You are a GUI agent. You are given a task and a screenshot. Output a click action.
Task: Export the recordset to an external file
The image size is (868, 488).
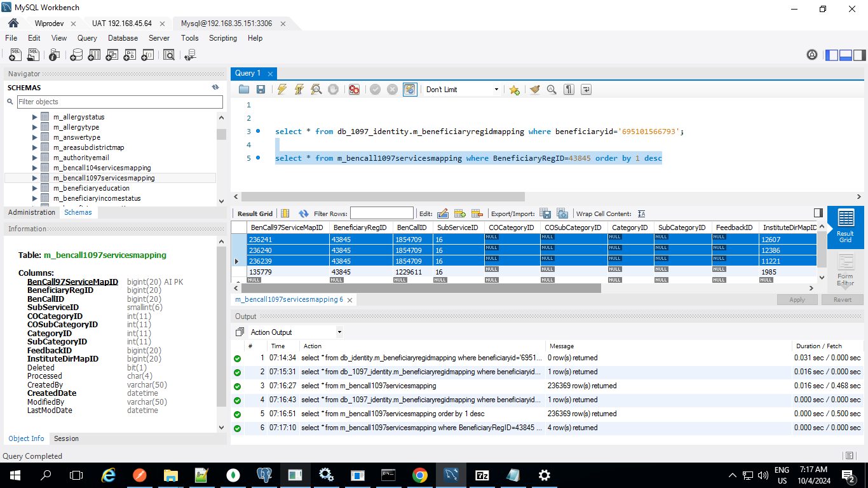point(545,213)
